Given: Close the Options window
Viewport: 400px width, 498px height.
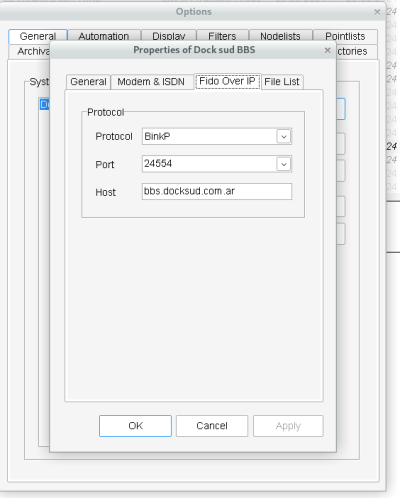Looking at the screenshot, I should 377,12.
